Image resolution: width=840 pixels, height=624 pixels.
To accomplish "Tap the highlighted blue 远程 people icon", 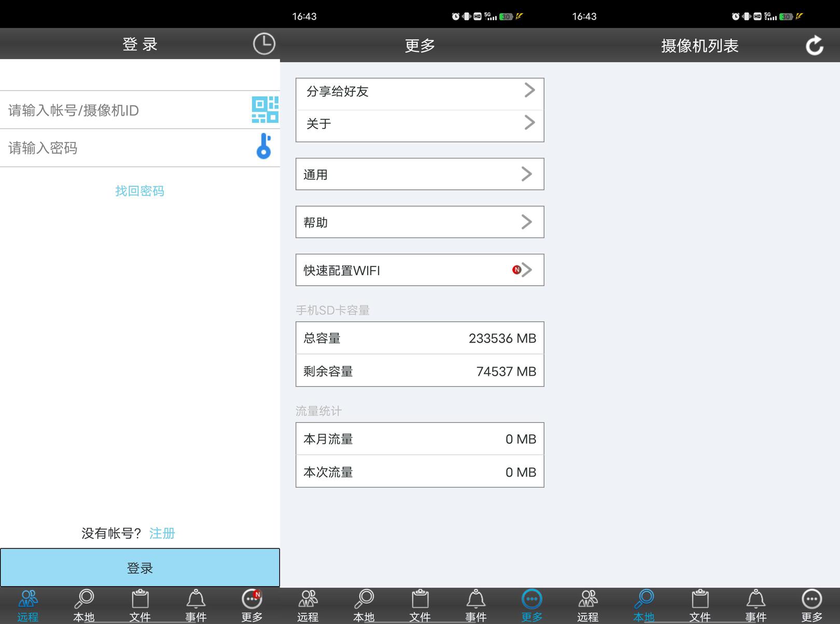I will [x=28, y=600].
